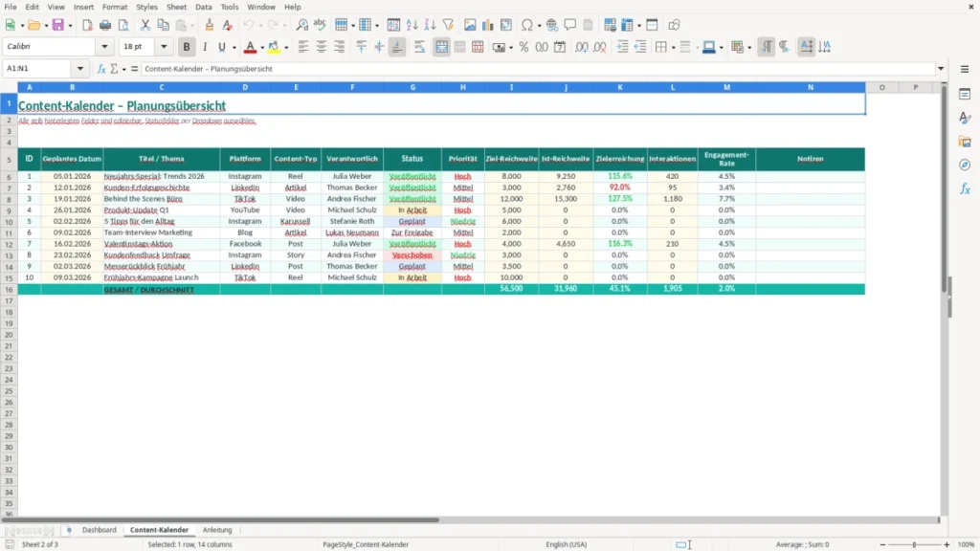Open background color dropdown arrow
980x551 pixels.
point(286,48)
